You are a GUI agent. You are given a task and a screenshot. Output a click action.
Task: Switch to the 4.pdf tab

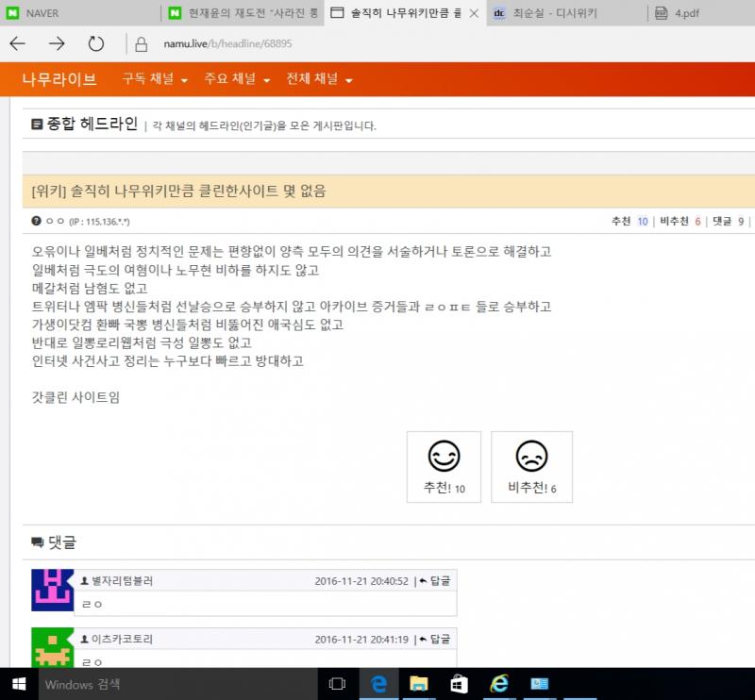pos(701,13)
